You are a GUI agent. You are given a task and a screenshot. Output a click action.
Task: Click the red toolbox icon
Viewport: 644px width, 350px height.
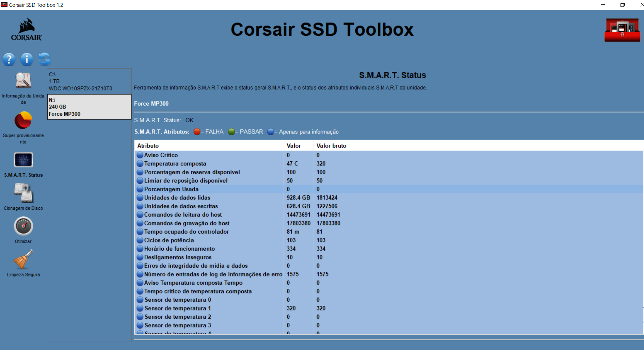point(622,30)
